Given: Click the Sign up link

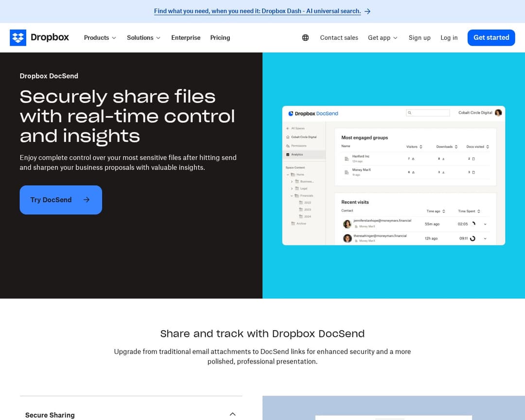Looking at the screenshot, I should [x=420, y=37].
